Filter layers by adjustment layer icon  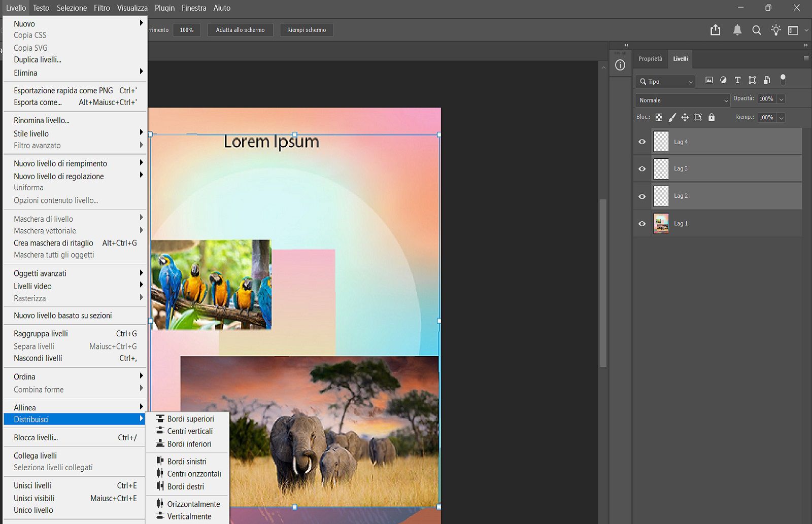click(723, 80)
